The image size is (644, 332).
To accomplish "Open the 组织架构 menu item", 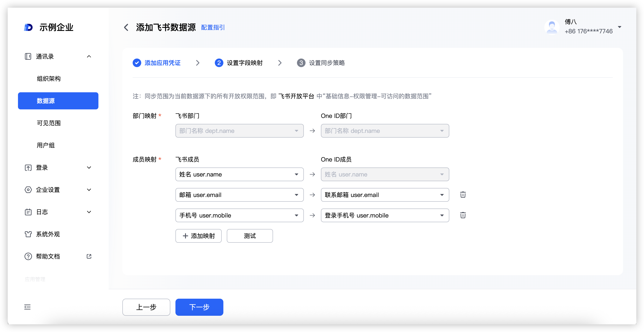I will pos(49,79).
